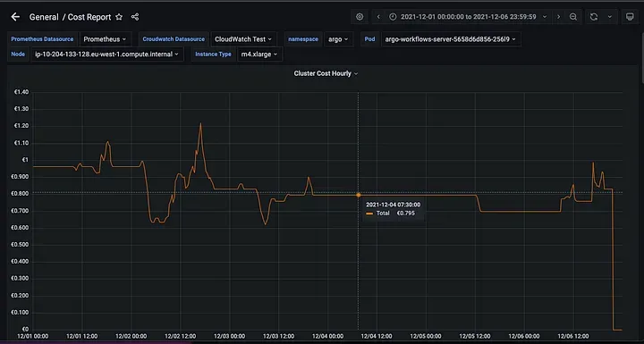Click namespace variable label
Viewport: 644px width, 344px height.
[x=303, y=39]
